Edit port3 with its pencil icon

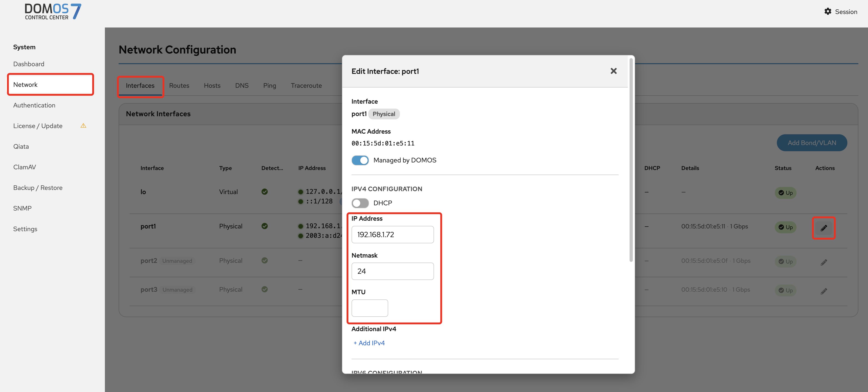tap(824, 291)
